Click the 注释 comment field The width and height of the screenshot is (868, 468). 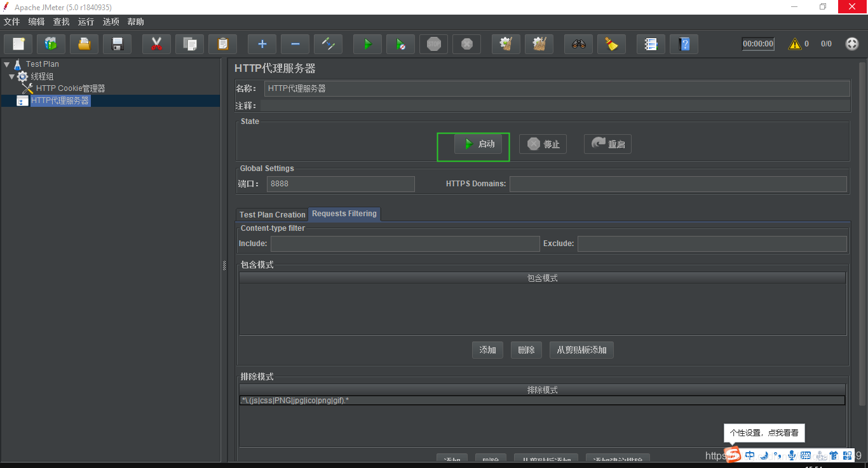point(555,106)
